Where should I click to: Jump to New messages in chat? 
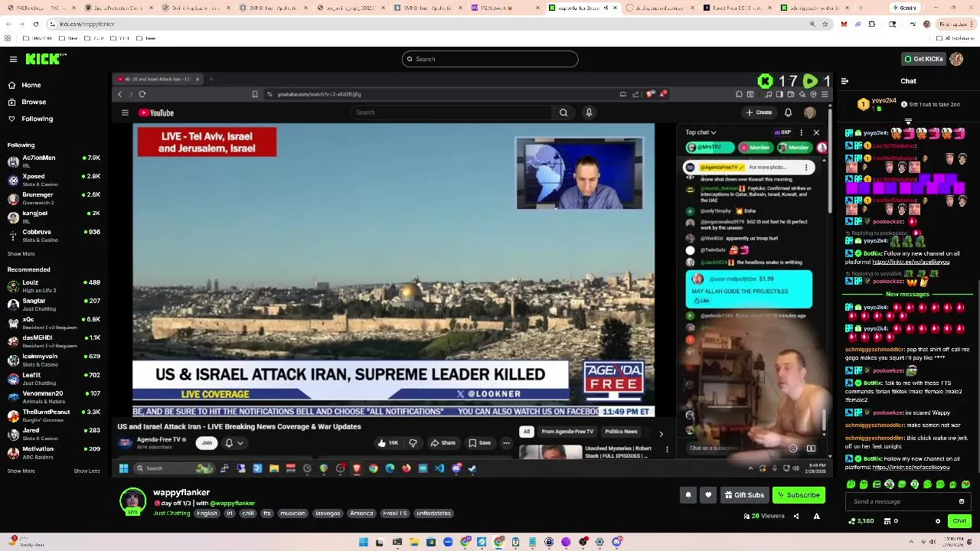click(907, 294)
